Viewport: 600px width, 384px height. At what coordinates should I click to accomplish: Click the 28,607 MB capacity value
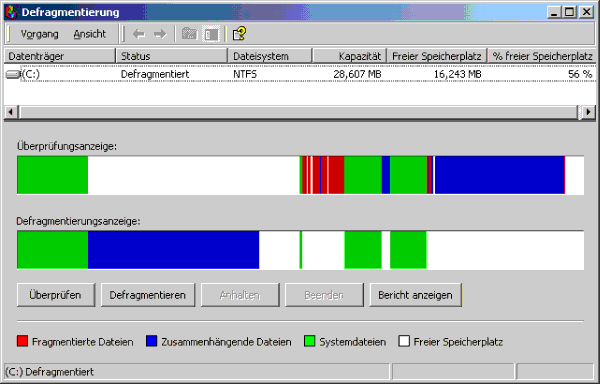(357, 74)
